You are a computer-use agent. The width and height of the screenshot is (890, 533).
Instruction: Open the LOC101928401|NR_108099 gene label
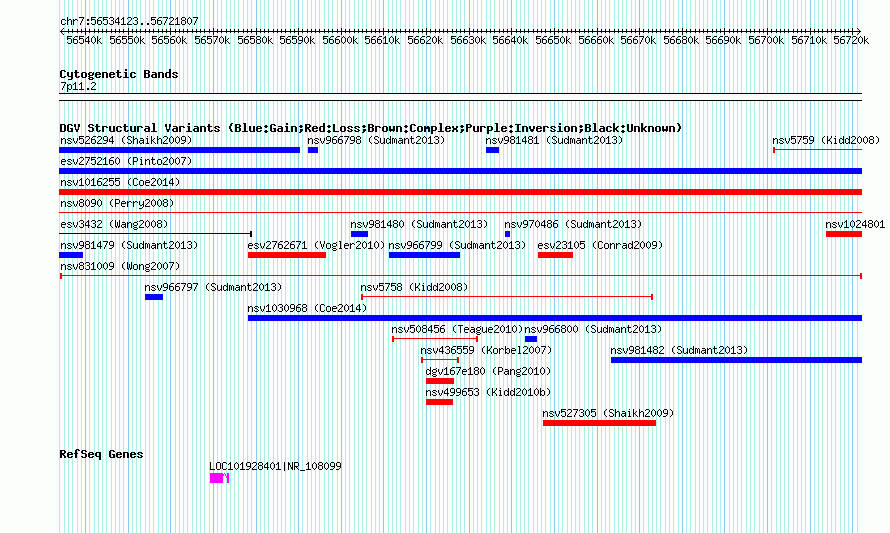tap(275, 466)
